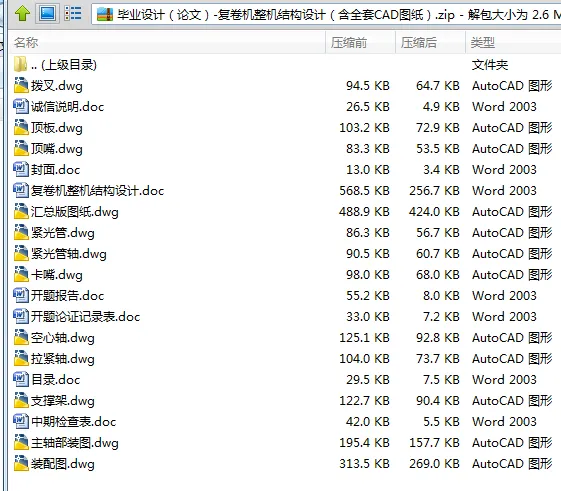Select file name 卡嘴.dwg
Screen dimensions: 561x491
[x=57, y=275]
